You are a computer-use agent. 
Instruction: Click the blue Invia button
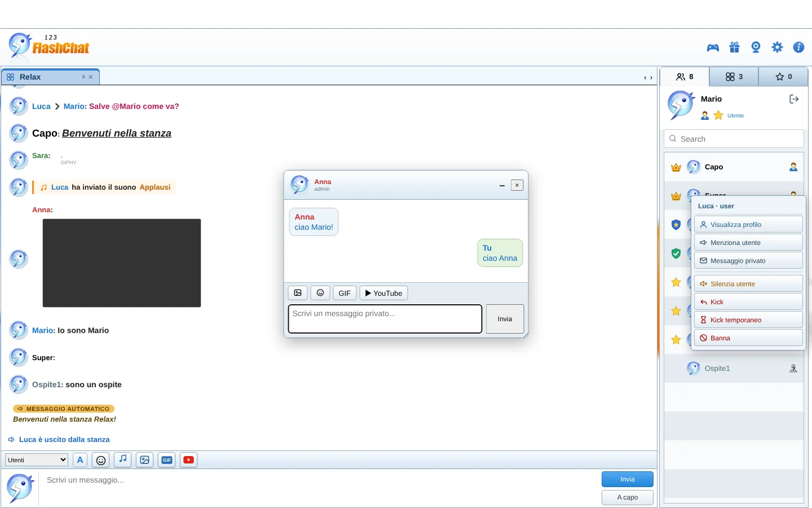pyautogui.click(x=627, y=479)
